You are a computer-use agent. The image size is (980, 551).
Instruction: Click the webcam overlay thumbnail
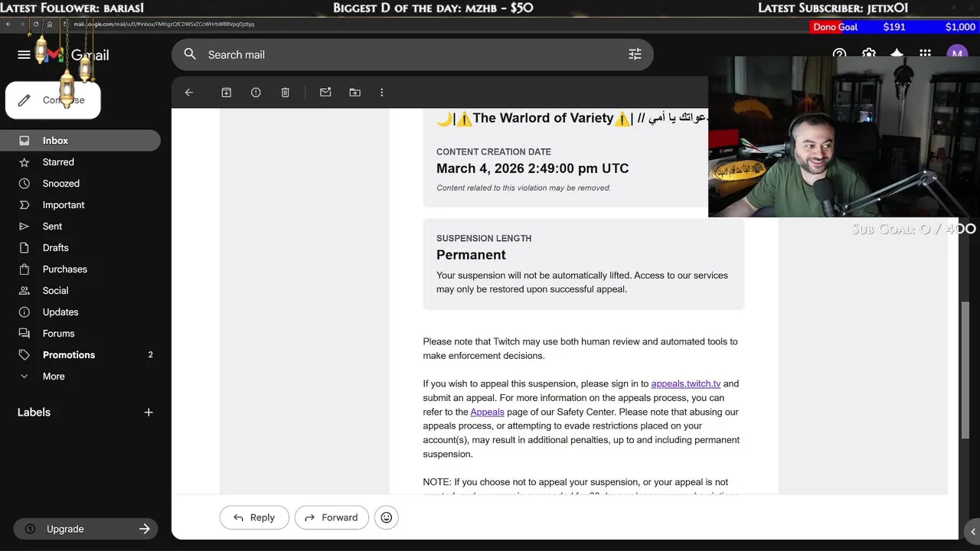point(844,136)
